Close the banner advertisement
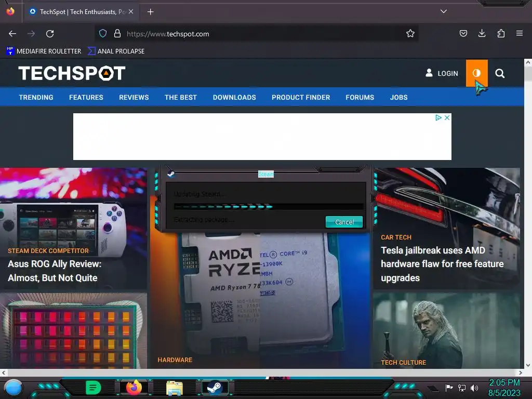The height and width of the screenshot is (399, 532). [447, 117]
